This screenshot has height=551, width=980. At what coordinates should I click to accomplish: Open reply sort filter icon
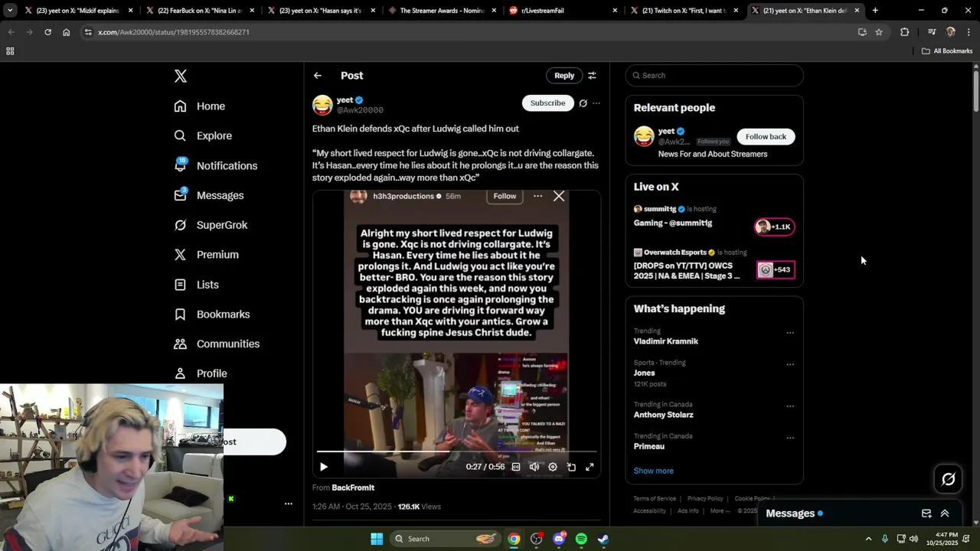coord(592,76)
